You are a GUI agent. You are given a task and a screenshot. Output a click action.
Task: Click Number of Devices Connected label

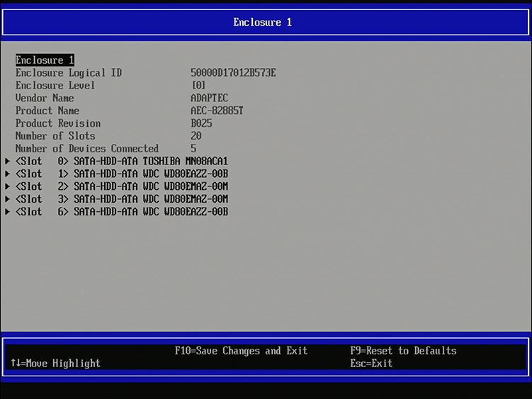point(87,148)
